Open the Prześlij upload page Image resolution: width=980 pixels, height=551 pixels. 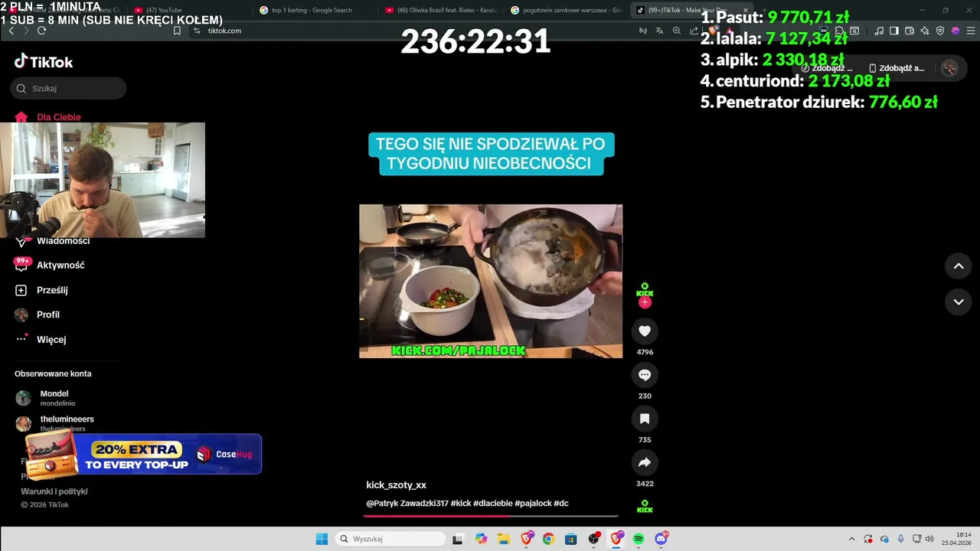click(41, 290)
